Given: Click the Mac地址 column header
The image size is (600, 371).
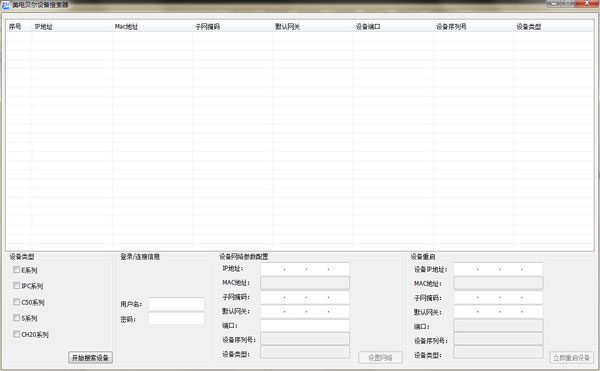Looking at the screenshot, I should [x=152, y=26].
